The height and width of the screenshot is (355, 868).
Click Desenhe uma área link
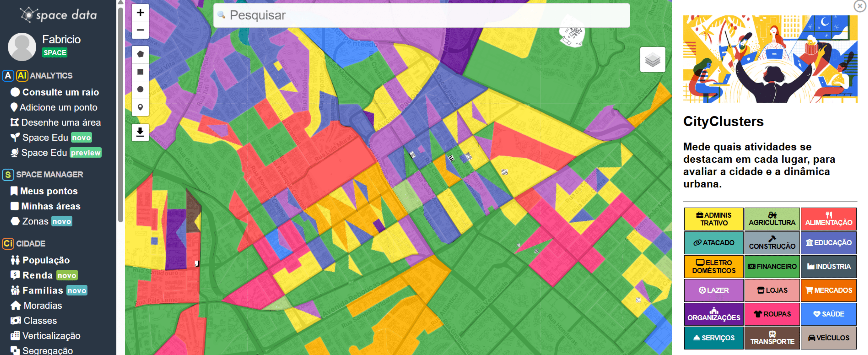61,122
